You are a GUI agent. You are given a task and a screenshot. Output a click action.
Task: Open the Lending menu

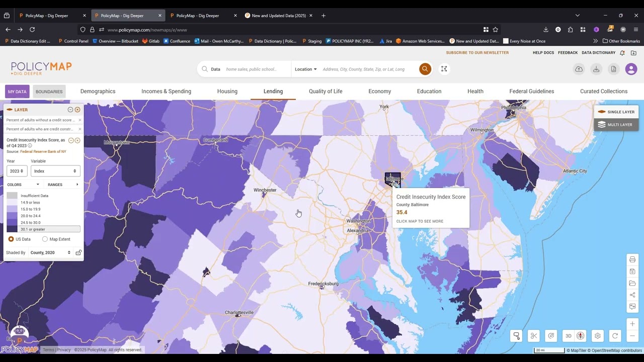coord(273,91)
